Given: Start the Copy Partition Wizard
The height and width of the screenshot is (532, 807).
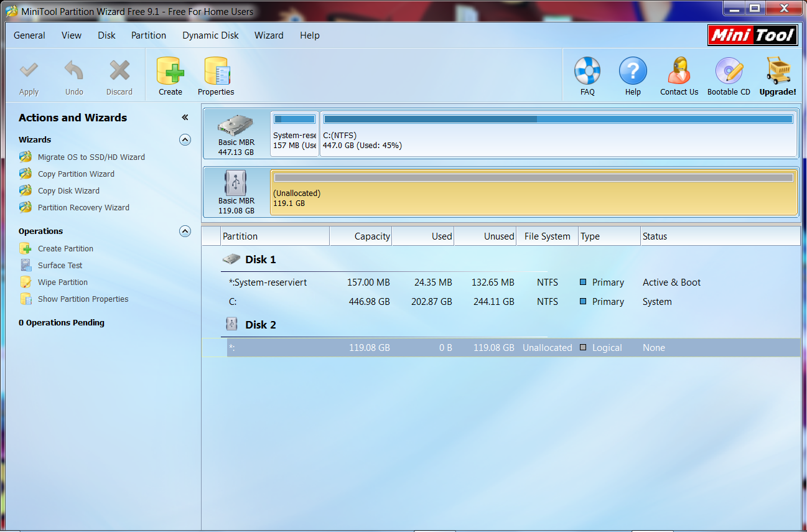Looking at the screenshot, I should (76, 174).
